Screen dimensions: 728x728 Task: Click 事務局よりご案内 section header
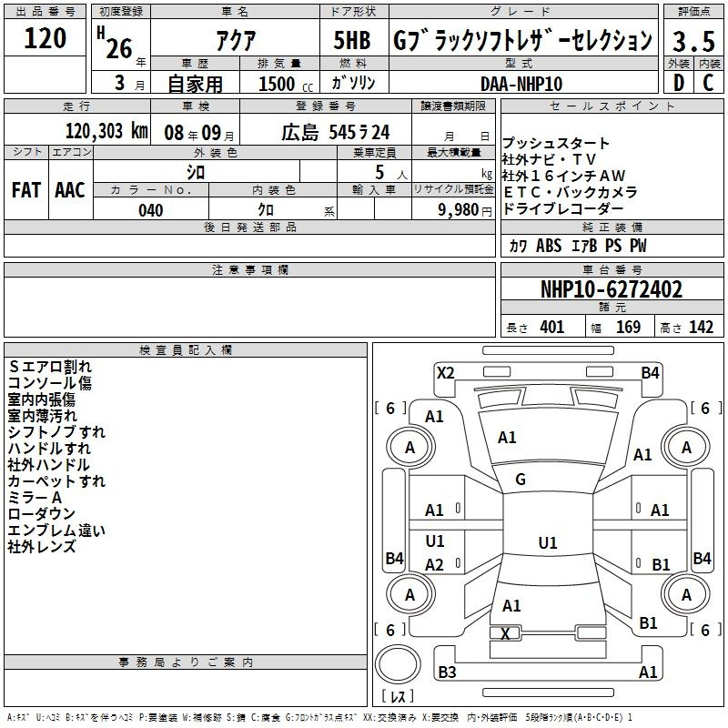pos(186,662)
